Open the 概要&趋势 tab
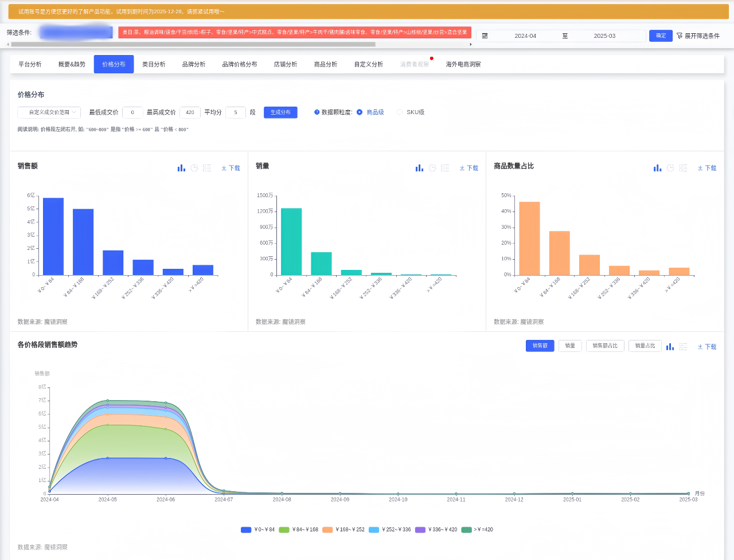This screenshot has height=560, width=734. (72, 64)
